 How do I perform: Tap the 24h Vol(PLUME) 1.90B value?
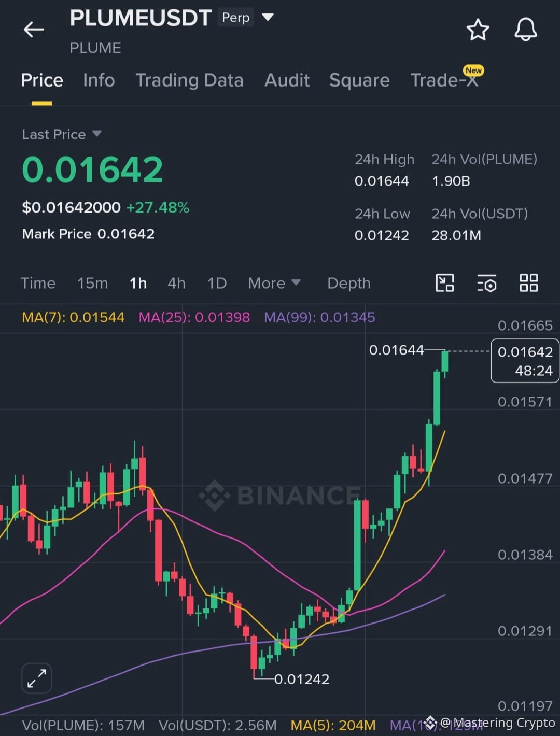click(x=451, y=181)
